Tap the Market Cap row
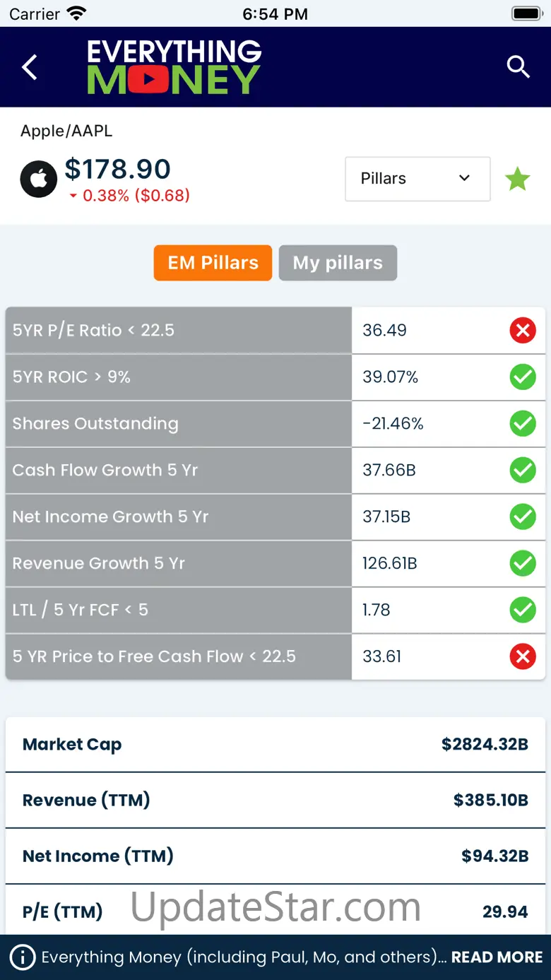This screenshot has width=551, height=980. pos(275,744)
